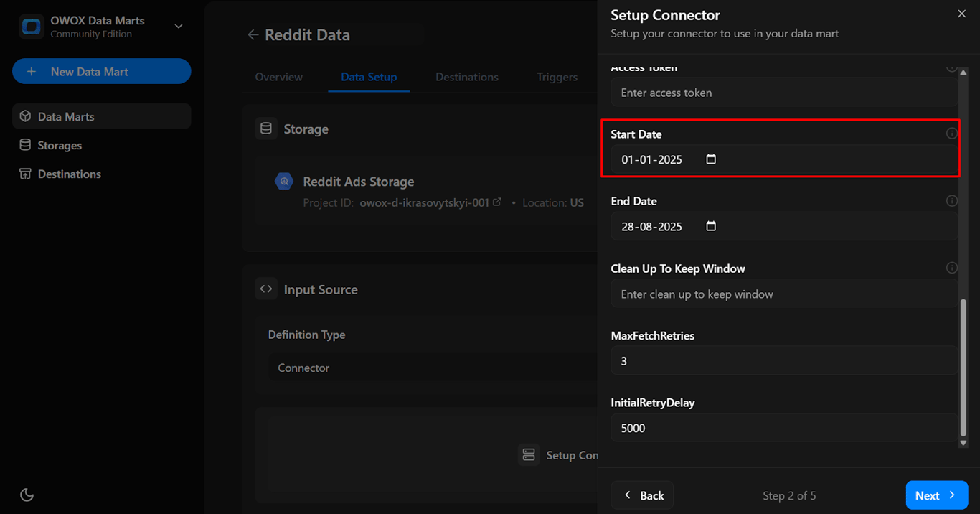
Task: Click the Start Date input field
Action: pos(784,159)
